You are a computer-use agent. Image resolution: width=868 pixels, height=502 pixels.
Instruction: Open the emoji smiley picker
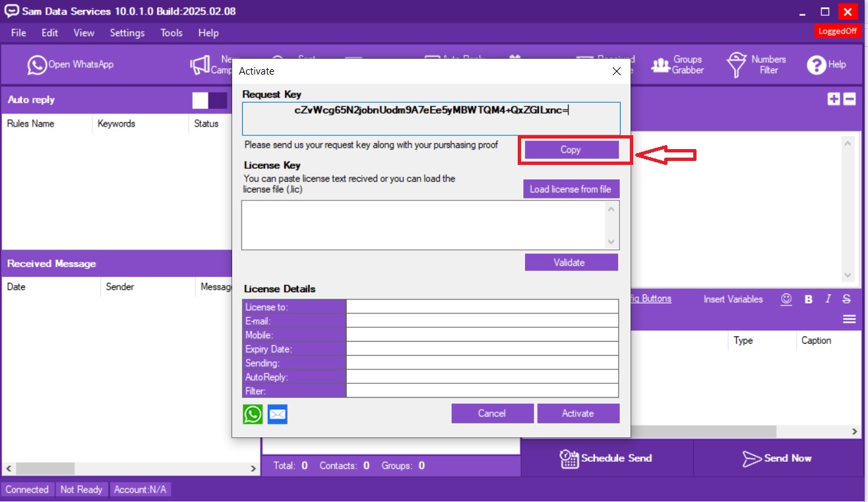point(786,299)
